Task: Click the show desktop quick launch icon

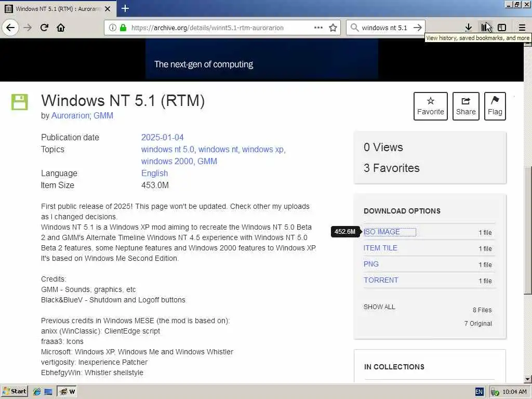Action: click(x=48, y=392)
